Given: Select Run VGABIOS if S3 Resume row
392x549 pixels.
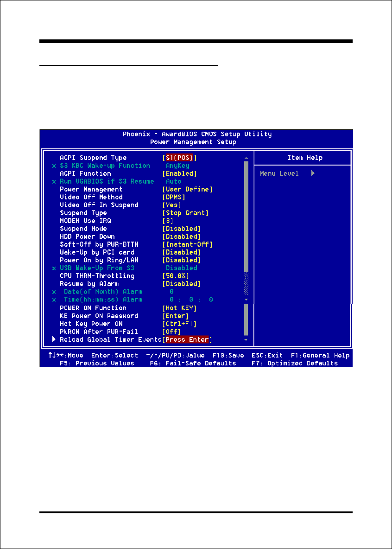Looking at the screenshot, I should [117, 181].
